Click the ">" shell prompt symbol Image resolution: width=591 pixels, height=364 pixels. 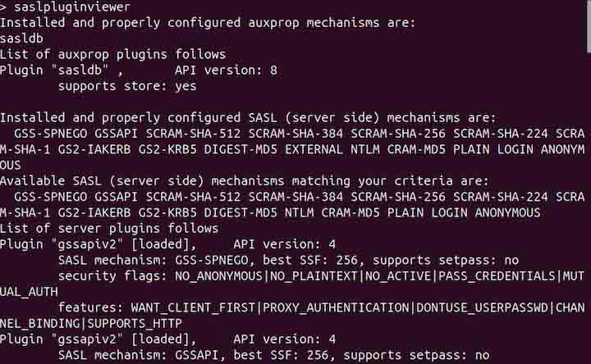click(x=4, y=7)
